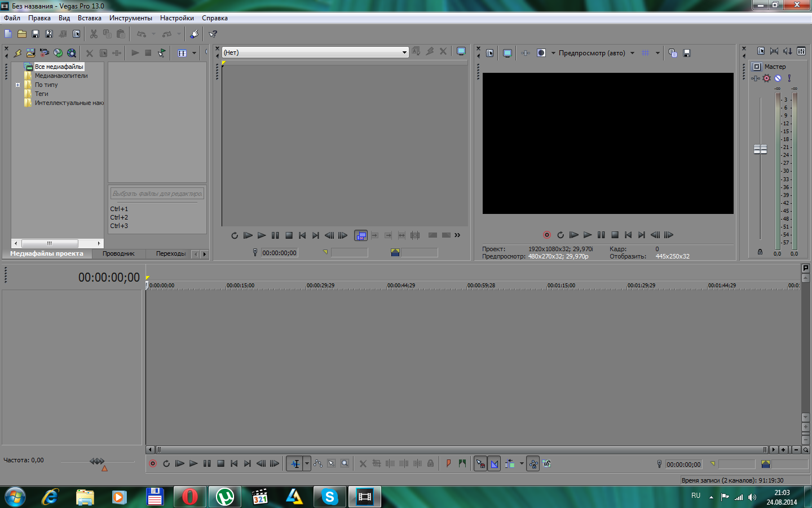Open project properties from the main toolbar
The width and height of the screenshot is (812, 508).
tap(77, 34)
